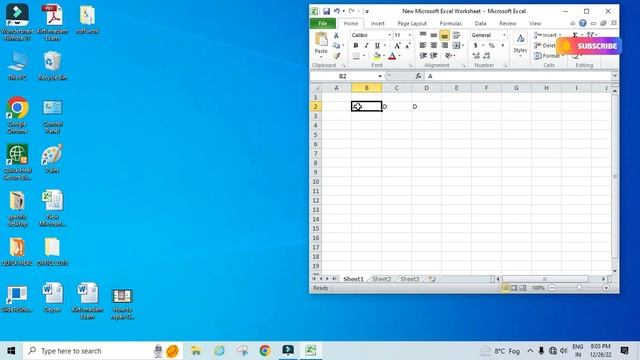Insert a new worksheet tab

coord(432,279)
